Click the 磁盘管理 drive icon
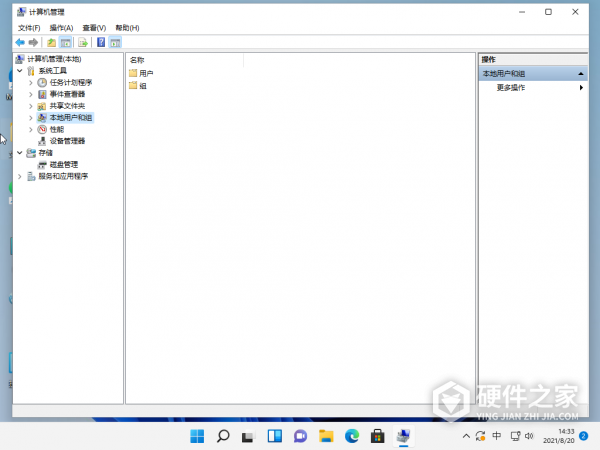The image size is (600, 450). 42,165
